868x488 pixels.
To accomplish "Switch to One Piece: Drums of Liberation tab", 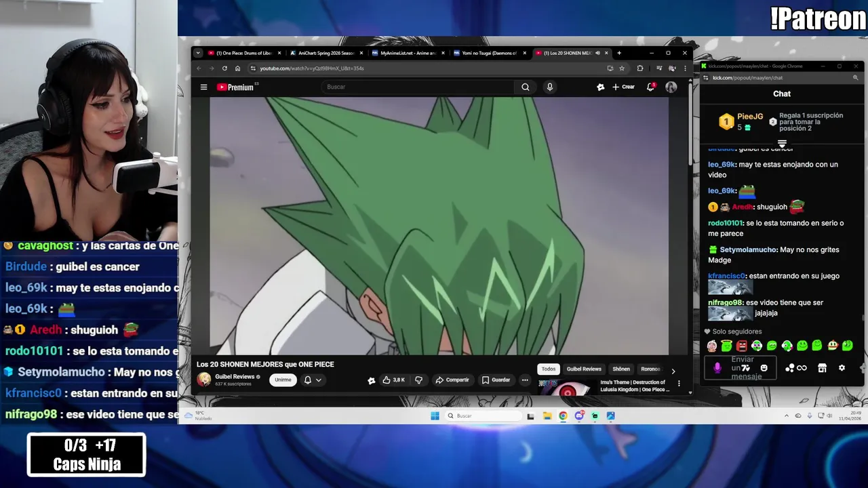I will point(244,53).
